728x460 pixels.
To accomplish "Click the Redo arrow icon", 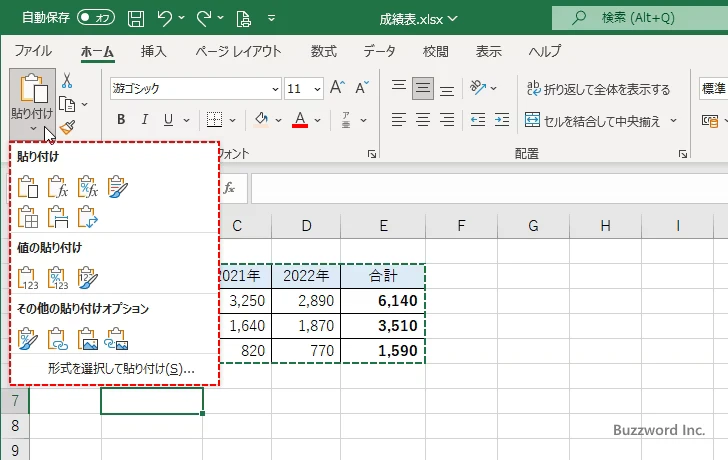I will tap(203, 19).
